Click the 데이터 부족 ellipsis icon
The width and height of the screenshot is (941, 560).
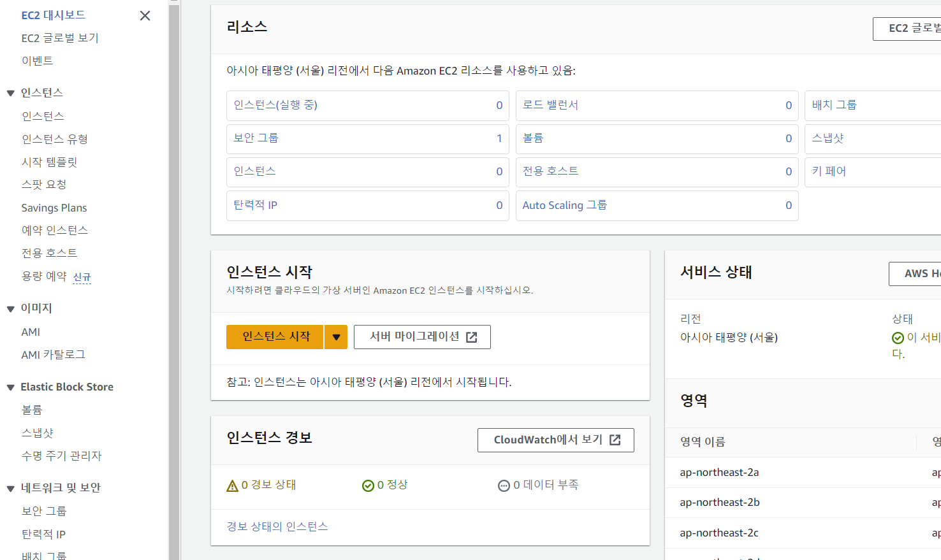click(x=504, y=486)
